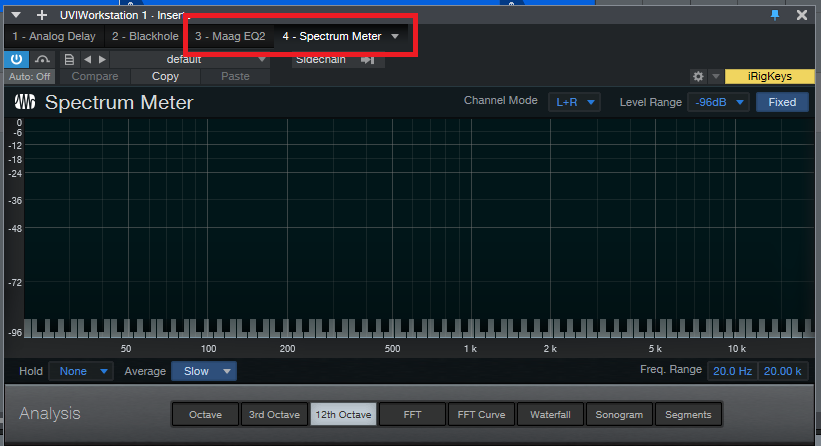Toggle the plugin power bypass button
821x446 pixels.
16,59
